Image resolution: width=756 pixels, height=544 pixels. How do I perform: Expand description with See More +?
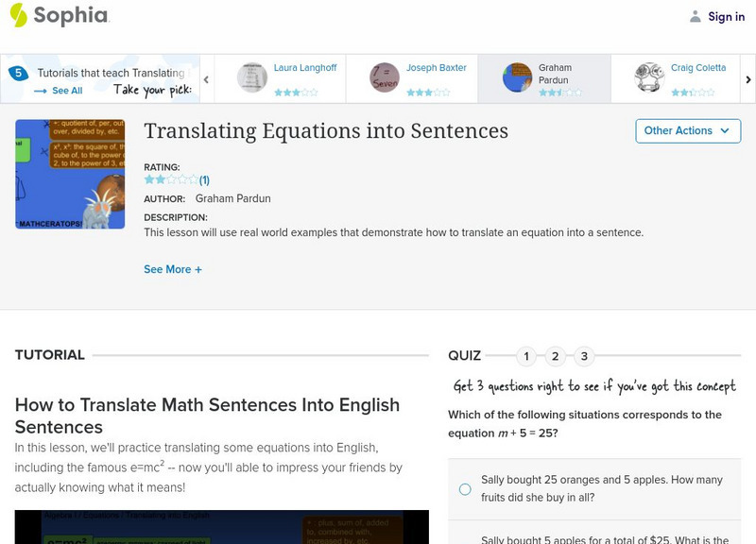173,269
